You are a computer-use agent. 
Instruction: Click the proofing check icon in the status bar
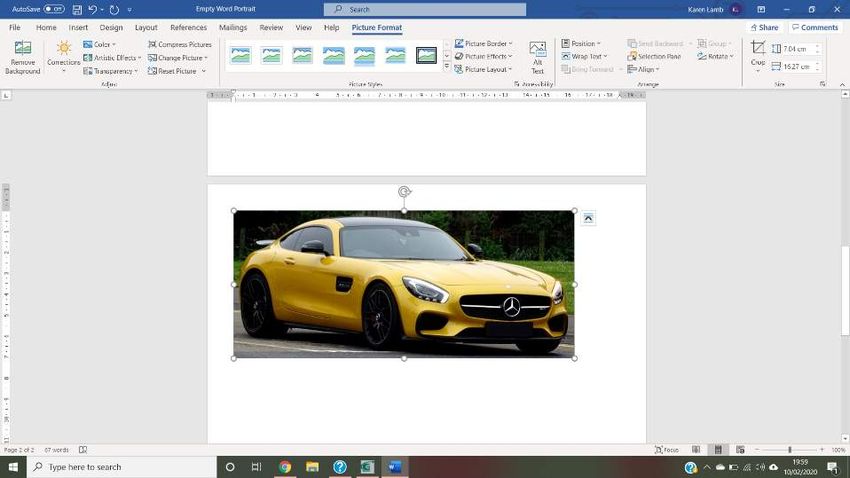(83, 449)
